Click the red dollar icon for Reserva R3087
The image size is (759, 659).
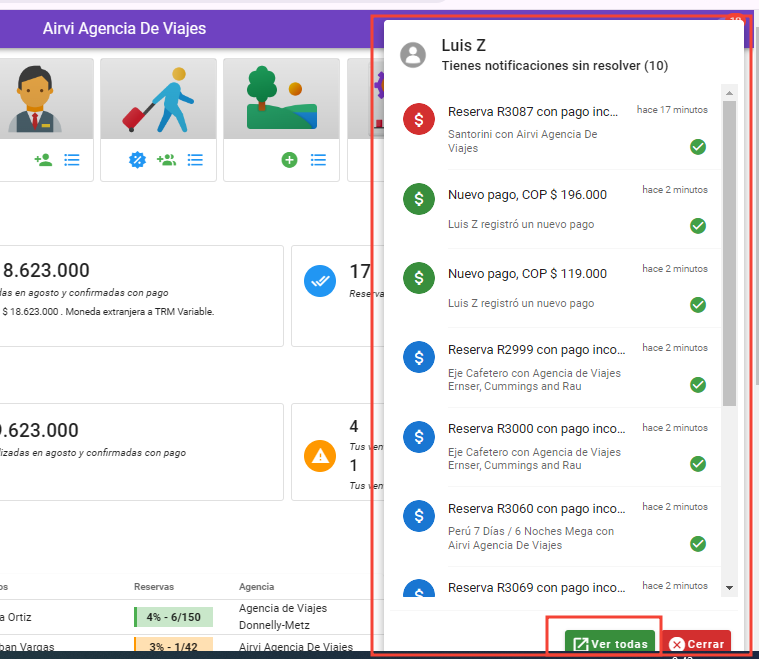pos(418,120)
